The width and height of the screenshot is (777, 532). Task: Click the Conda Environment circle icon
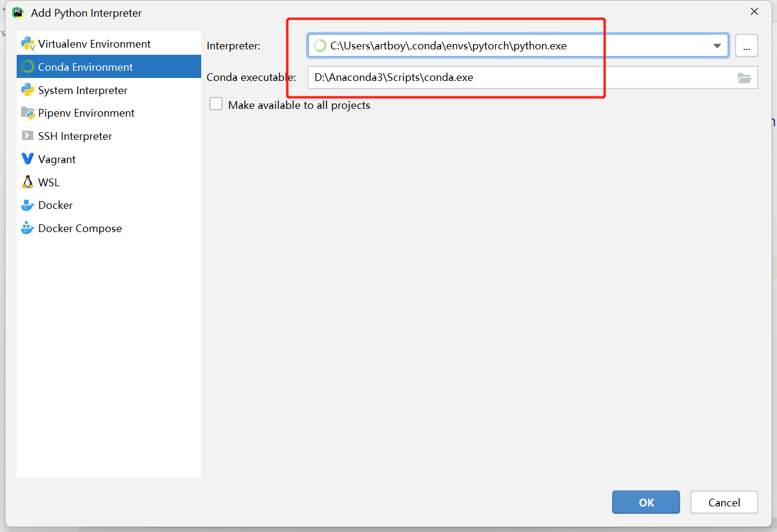coord(27,67)
